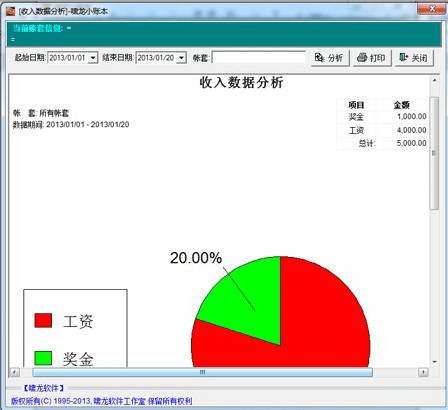Select the 起始日期 value 2013/01/01
This screenshot has height=410, width=448.
pyautogui.click(x=68, y=58)
